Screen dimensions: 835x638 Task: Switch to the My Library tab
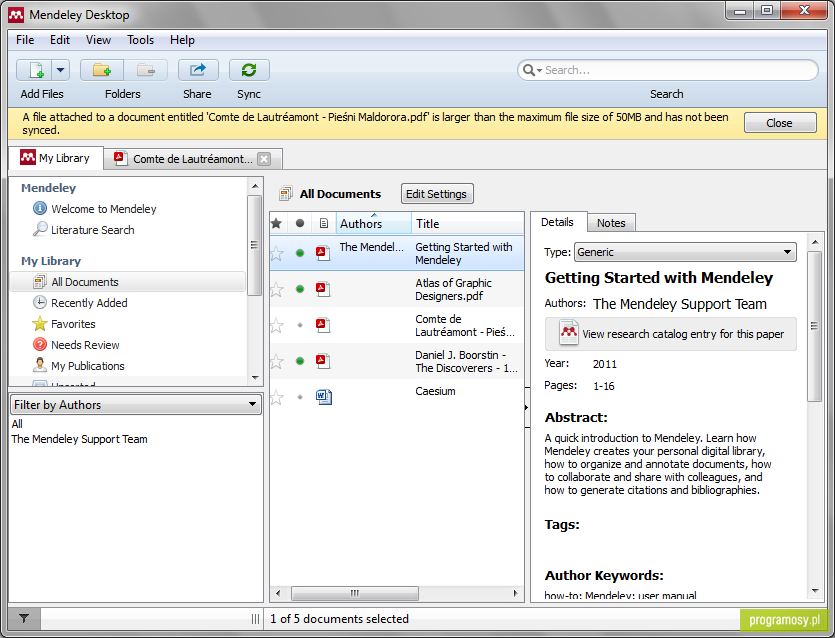pos(55,158)
